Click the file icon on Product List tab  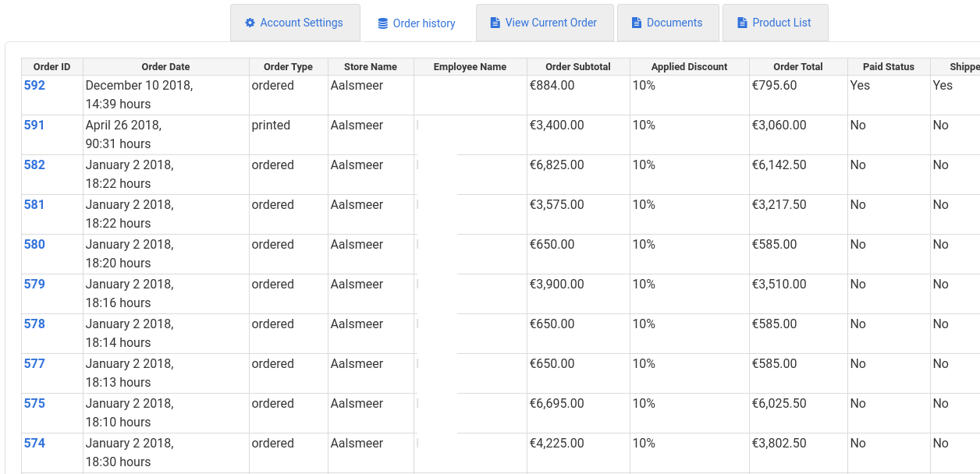tap(742, 23)
